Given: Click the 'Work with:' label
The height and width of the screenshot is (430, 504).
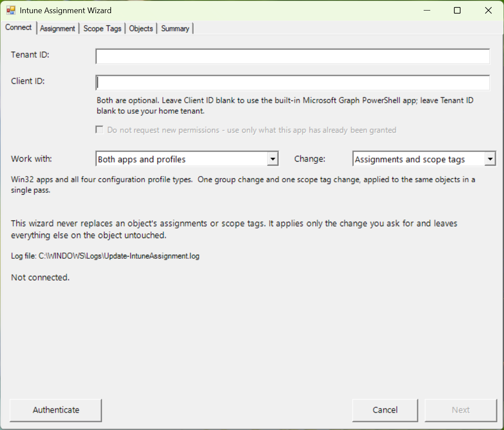Looking at the screenshot, I should (x=31, y=159).
